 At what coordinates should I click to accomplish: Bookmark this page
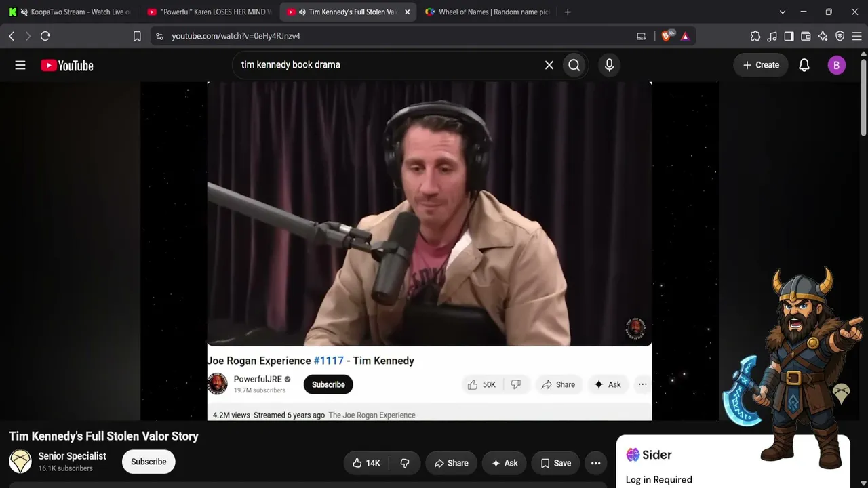(x=137, y=36)
